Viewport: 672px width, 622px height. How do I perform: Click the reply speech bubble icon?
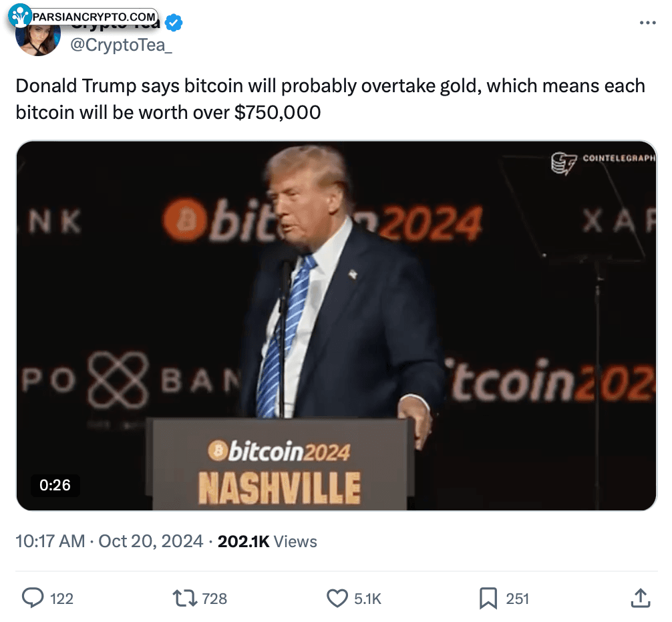tap(33, 597)
